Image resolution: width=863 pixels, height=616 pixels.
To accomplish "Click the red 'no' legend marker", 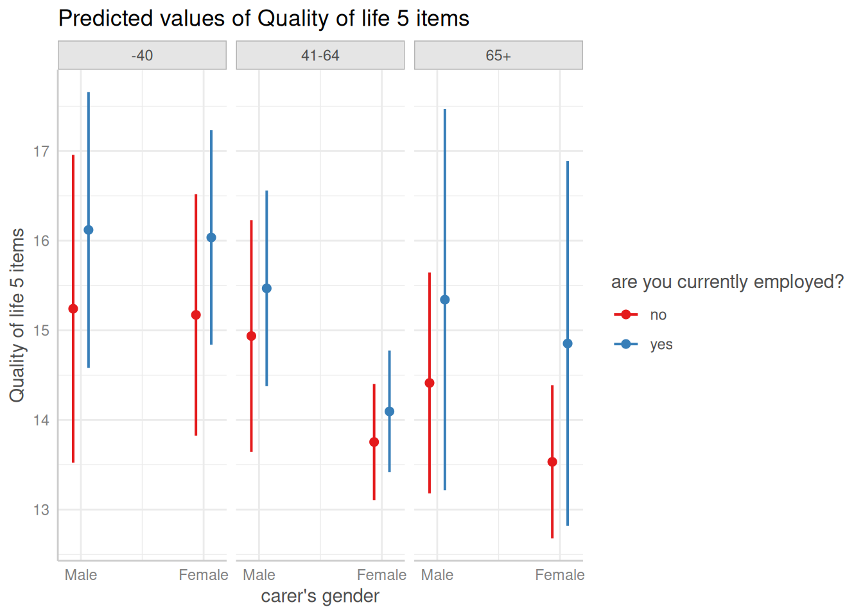I will click(x=625, y=314).
